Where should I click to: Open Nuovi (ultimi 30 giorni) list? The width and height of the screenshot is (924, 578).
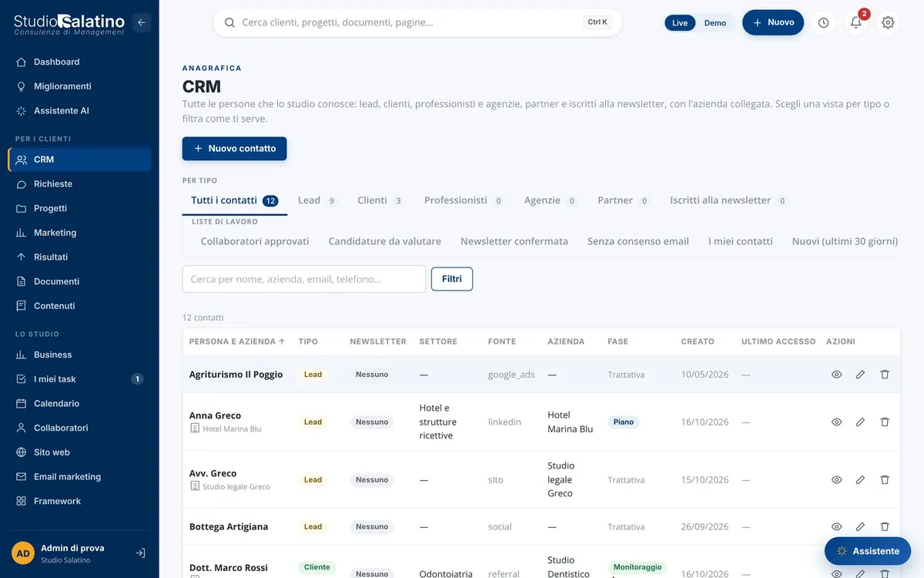coord(845,241)
